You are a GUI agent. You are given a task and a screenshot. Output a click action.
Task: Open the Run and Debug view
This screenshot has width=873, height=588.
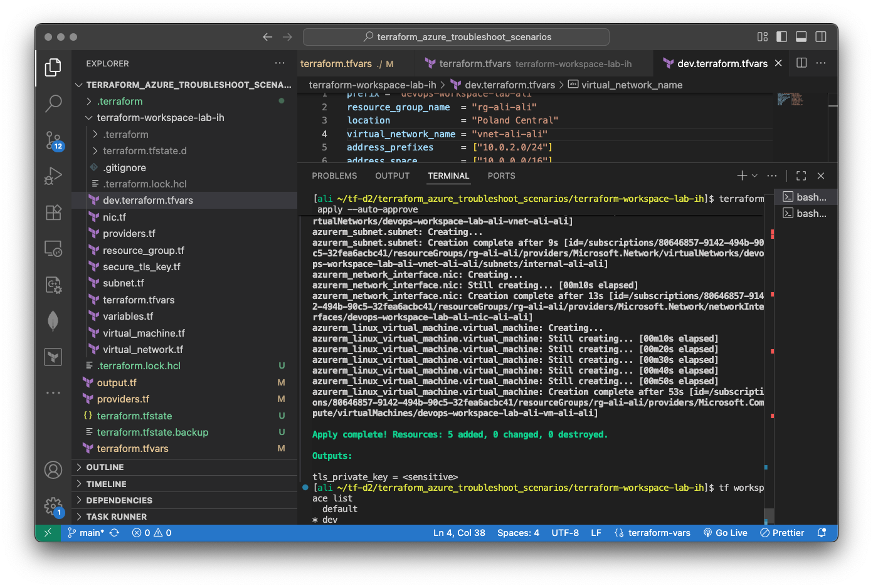pyautogui.click(x=53, y=176)
